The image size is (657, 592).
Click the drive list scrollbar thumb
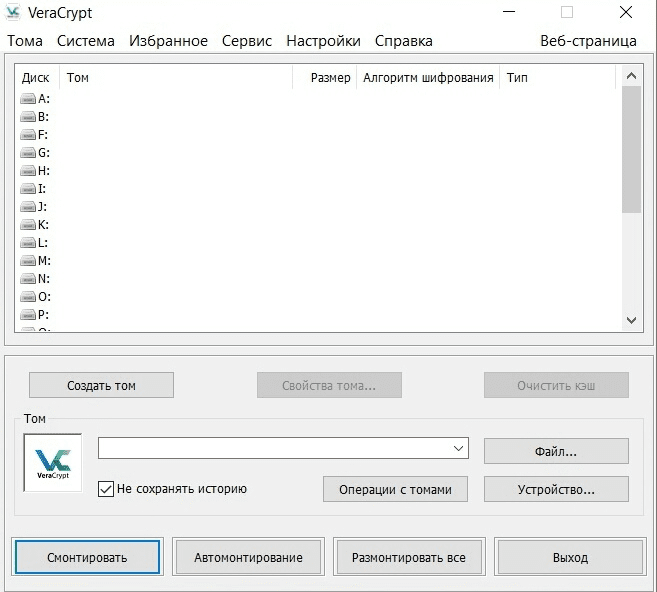pyautogui.click(x=631, y=150)
